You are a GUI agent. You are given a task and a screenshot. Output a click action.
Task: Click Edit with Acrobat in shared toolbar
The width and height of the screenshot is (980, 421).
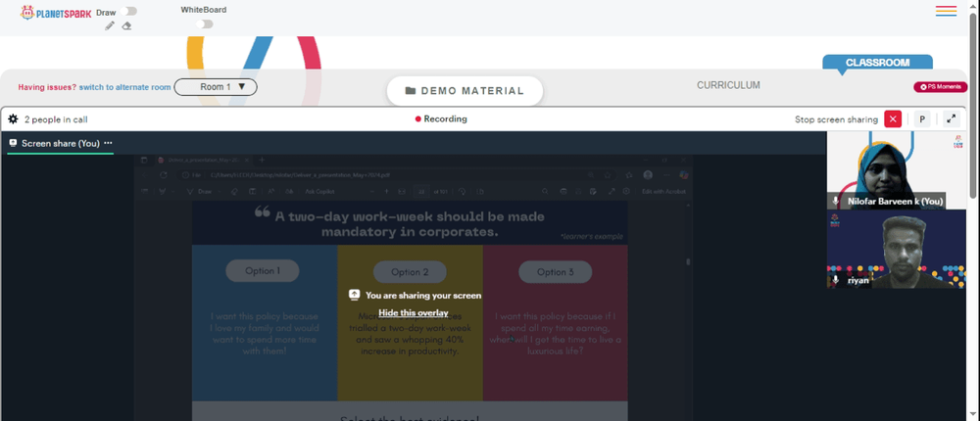[x=663, y=191]
